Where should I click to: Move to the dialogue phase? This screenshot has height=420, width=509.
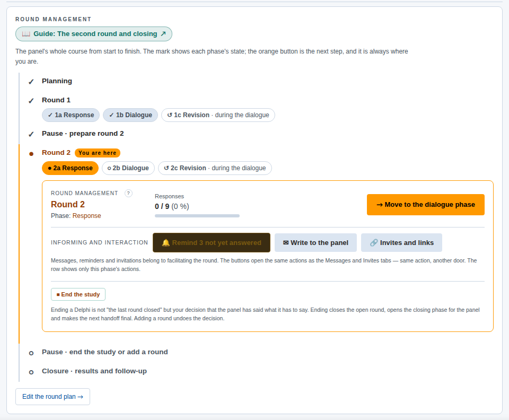point(426,205)
